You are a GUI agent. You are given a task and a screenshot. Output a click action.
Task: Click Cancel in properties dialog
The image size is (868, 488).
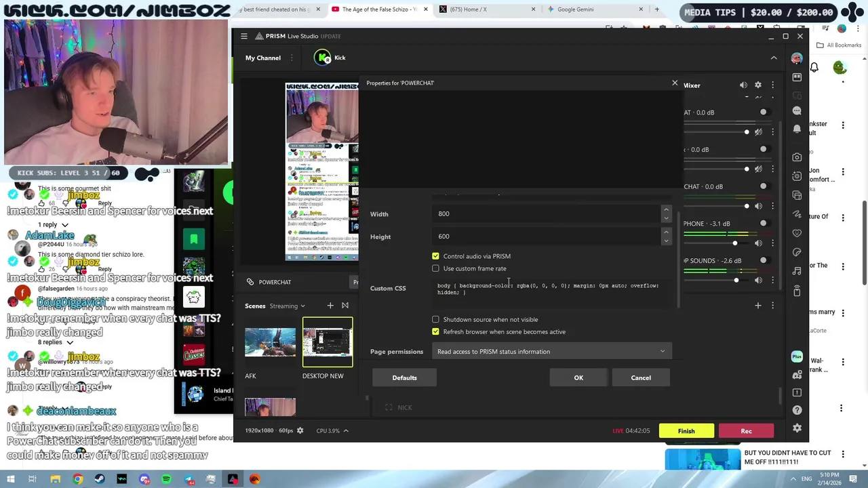(x=641, y=378)
